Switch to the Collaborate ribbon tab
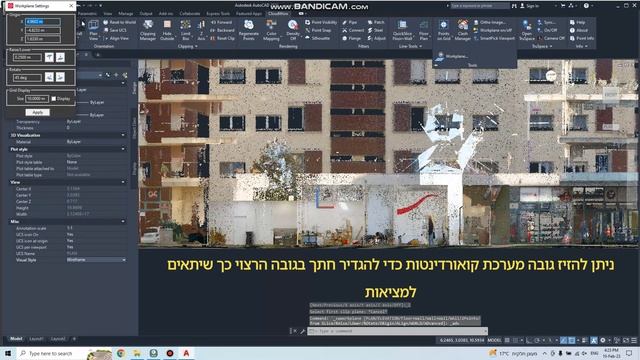Viewport: 640px width, 360px height. pos(189,13)
